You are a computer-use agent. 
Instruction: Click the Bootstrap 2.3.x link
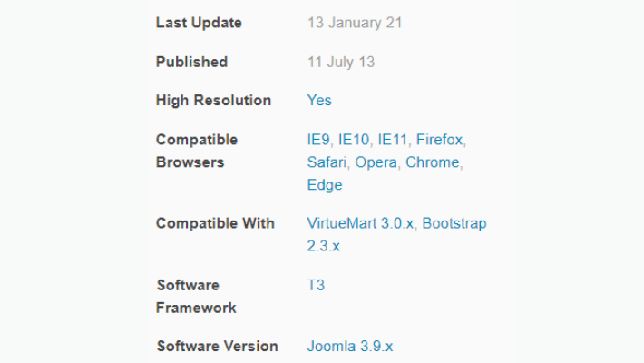(454, 223)
